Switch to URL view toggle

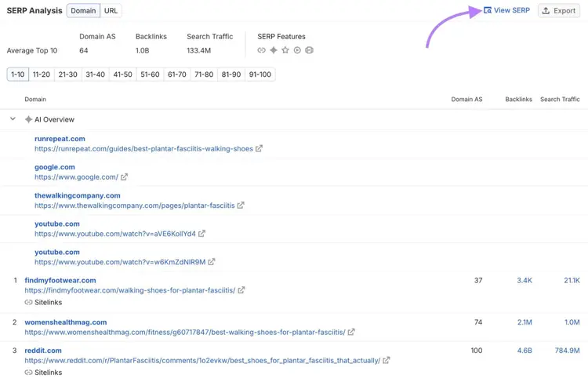(111, 10)
